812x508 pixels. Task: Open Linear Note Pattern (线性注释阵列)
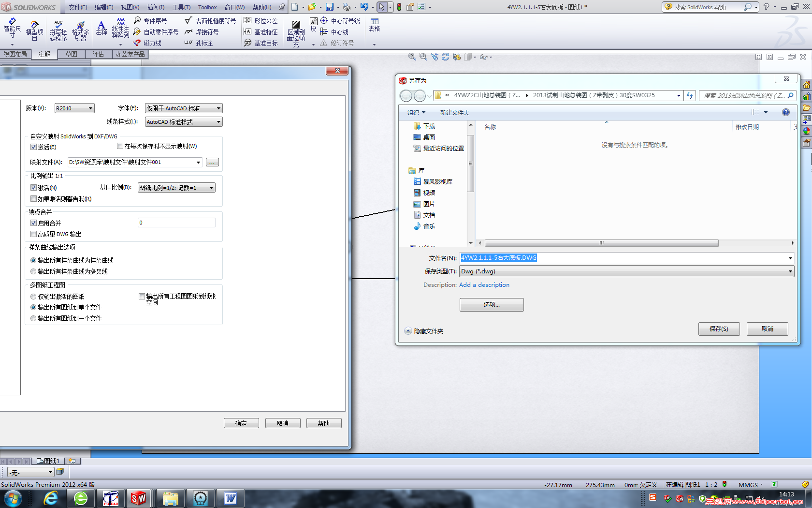[120, 28]
